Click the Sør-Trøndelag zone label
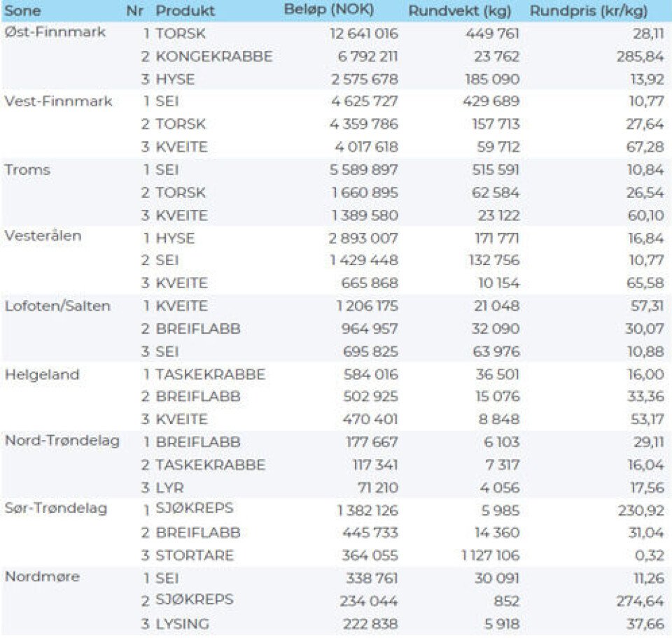The height and width of the screenshot is (638, 672). tap(56, 509)
